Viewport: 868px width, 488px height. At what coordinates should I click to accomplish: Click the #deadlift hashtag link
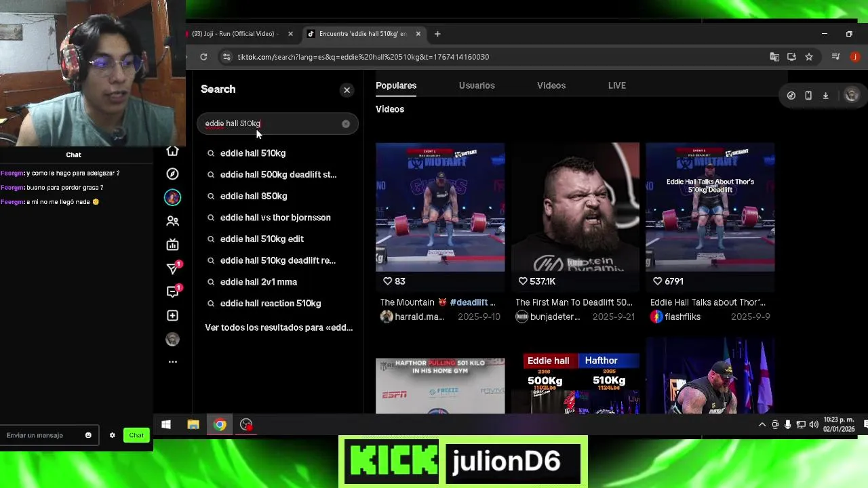(x=468, y=302)
